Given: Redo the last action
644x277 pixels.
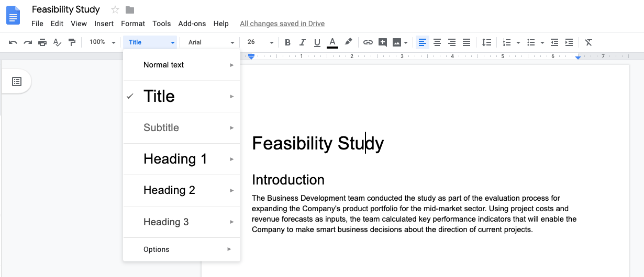Looking at the screenshot, I should pyautogui.click(x=28, y=42).
